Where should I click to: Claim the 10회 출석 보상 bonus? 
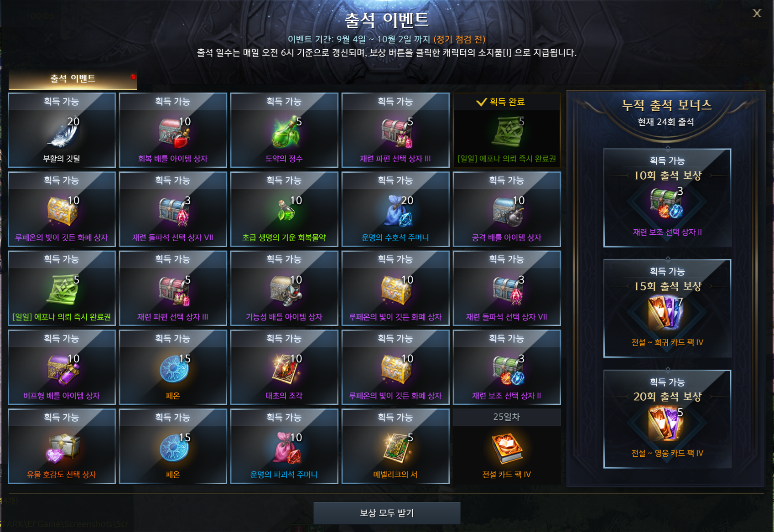click(667, 198)
